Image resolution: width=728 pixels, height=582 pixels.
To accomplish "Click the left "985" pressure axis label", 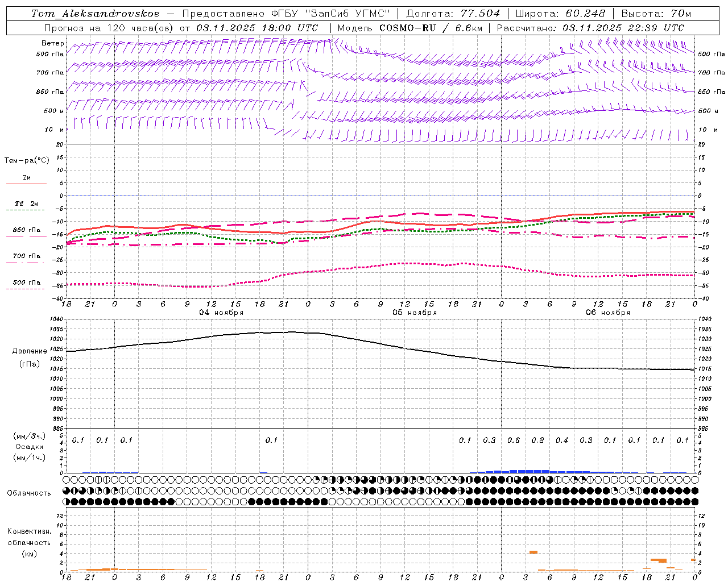I will point(59,429).
